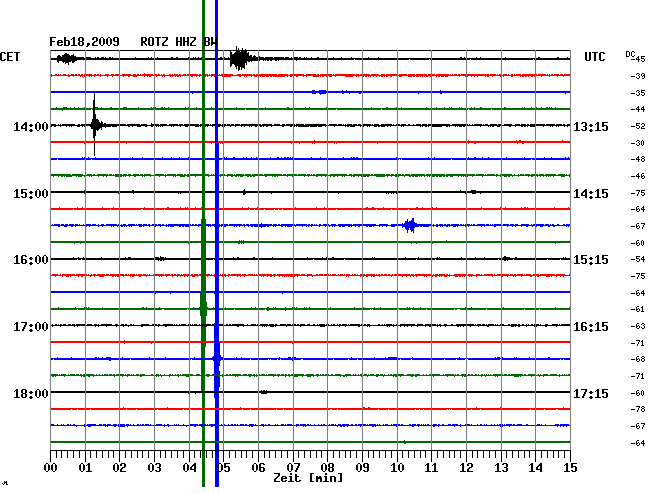
Task: Click the Zeit [min] axis title
Action: pyautogui.click(x=308, y=478)
